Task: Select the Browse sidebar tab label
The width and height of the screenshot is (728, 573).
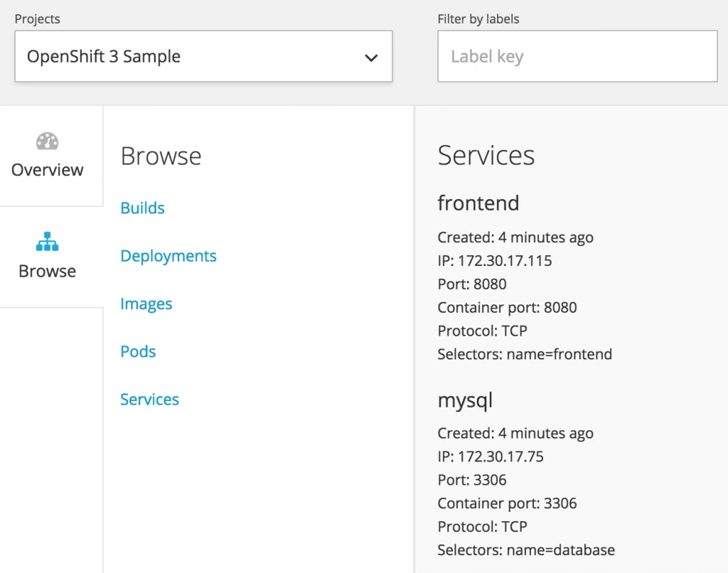Action: click(48, 271)
